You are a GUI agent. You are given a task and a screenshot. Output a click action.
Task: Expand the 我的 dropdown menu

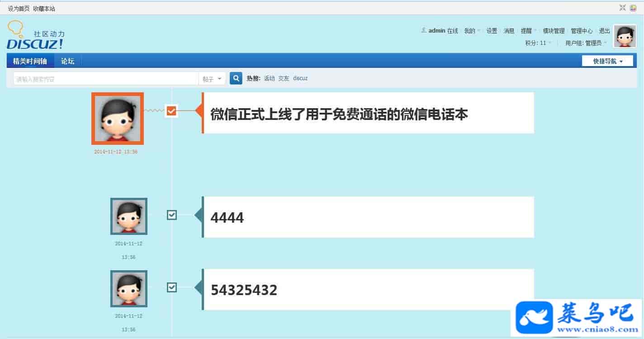[472, 31]
